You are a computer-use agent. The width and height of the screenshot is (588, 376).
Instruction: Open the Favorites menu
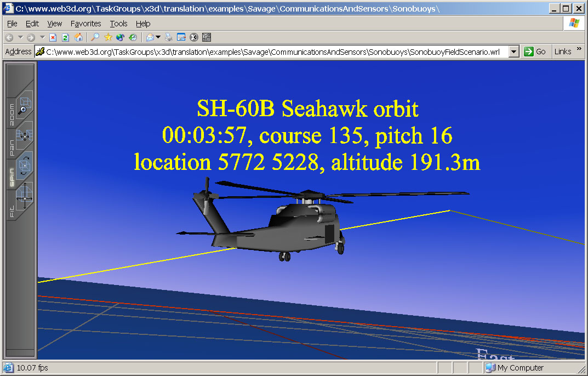(85, 24)
